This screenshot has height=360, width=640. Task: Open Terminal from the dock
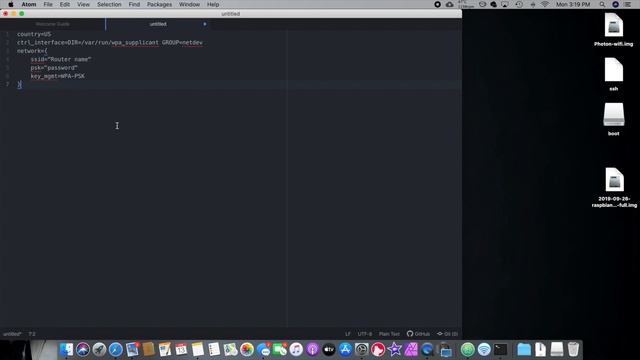pyautogui.click(x=500, y=350)
